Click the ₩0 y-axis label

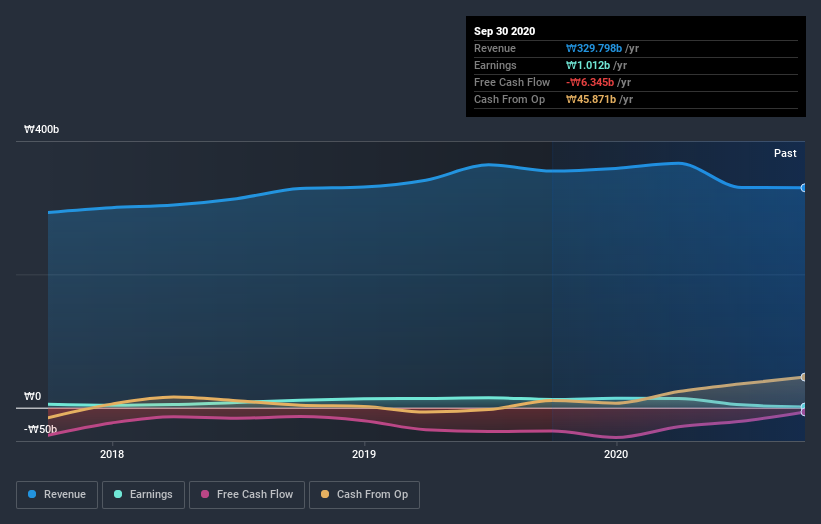point(32,396)
